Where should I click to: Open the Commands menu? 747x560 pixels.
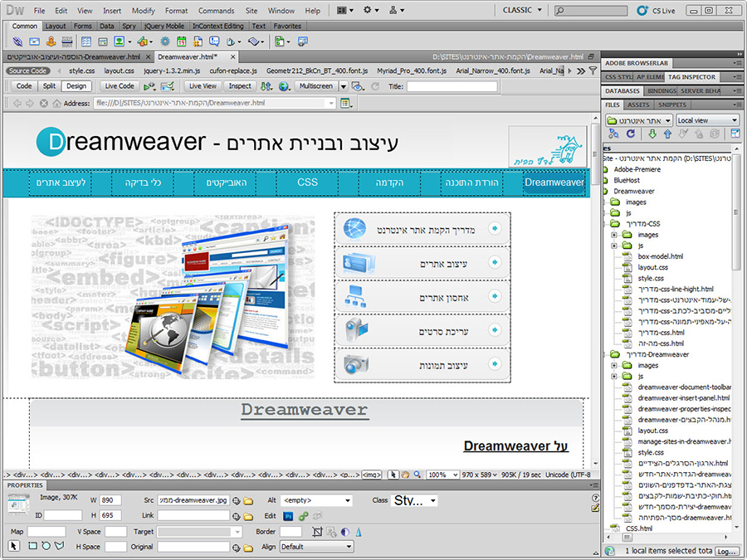tap(217, 11)
